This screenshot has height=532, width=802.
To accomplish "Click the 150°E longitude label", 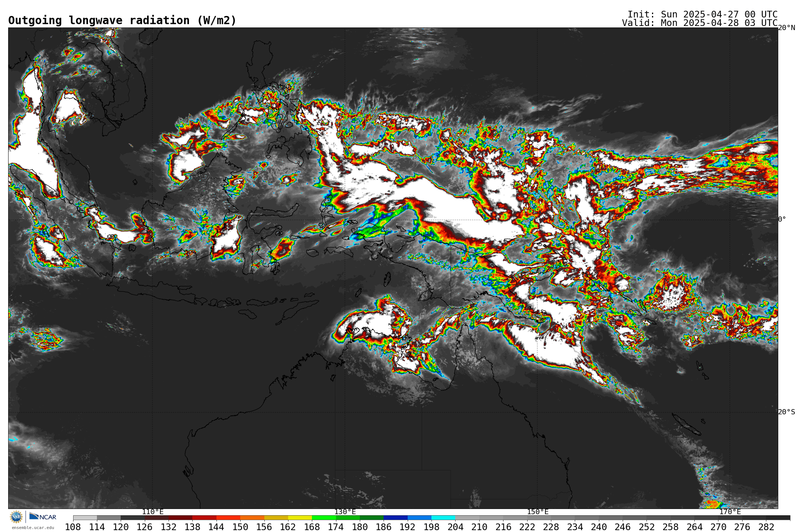I will pyautogui.click(x=538, y=512).
